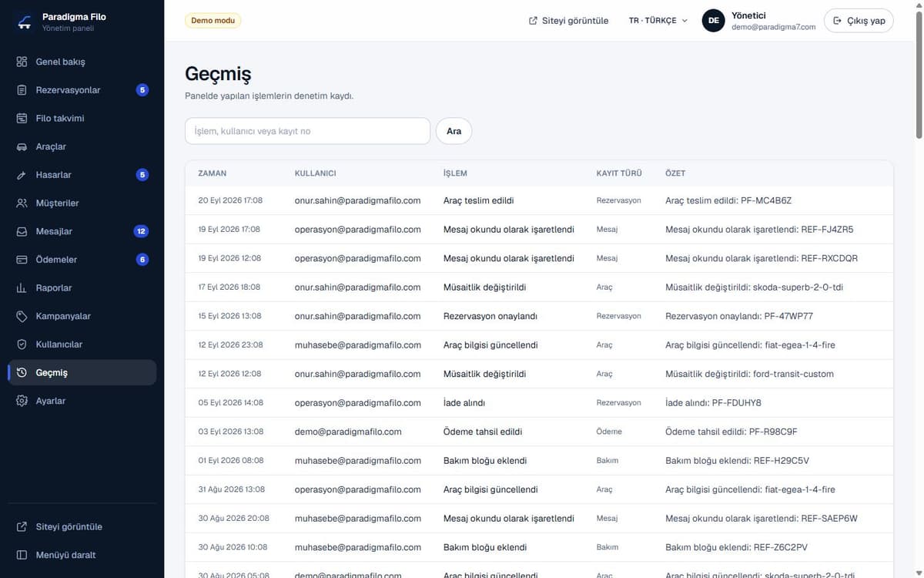Open Siteyi görüntüle link in sidebar footer

click(x=82, y=527)
